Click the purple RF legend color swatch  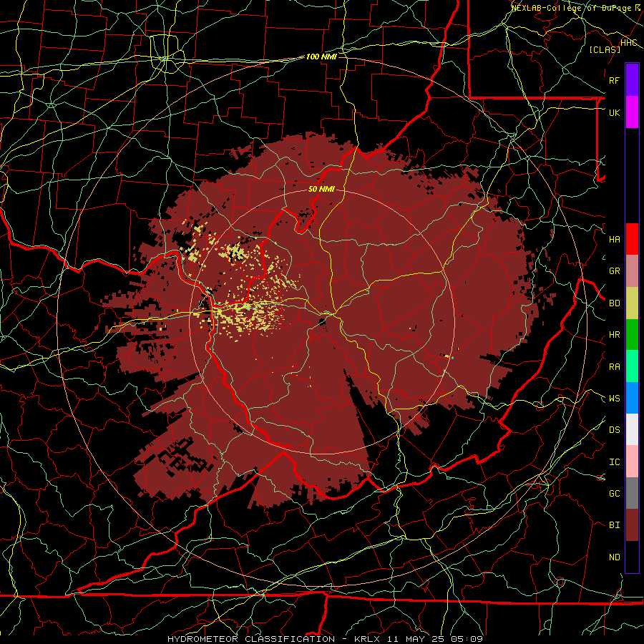click(x=632, y=80)
